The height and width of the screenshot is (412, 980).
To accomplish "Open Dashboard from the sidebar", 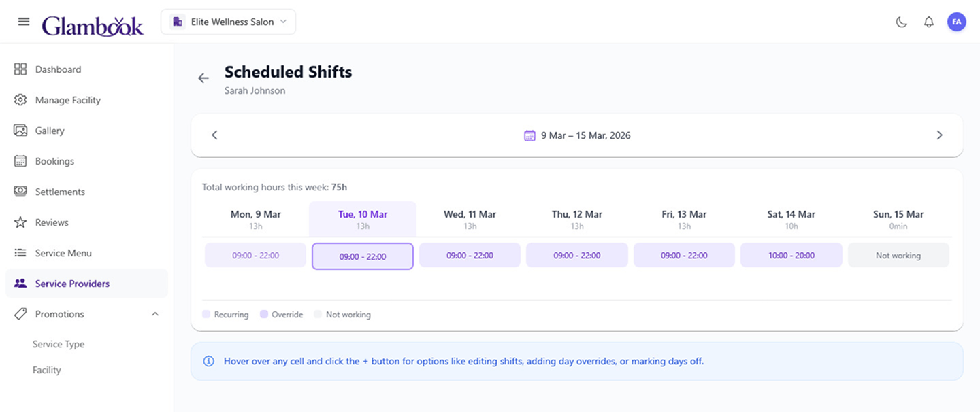I will (x=58, y=69).
